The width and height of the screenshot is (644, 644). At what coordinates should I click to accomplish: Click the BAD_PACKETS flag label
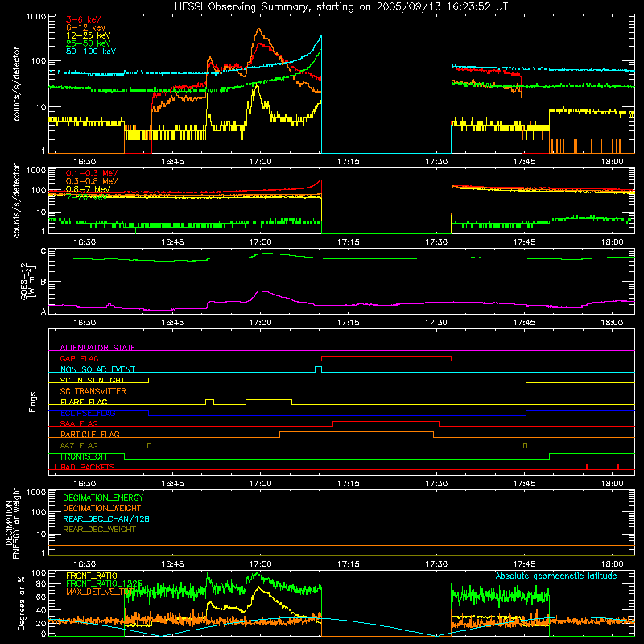click(88, 467)
